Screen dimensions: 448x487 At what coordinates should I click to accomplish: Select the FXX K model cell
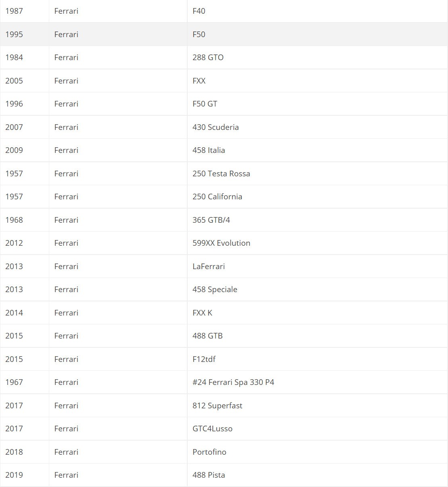coord(202,313)
